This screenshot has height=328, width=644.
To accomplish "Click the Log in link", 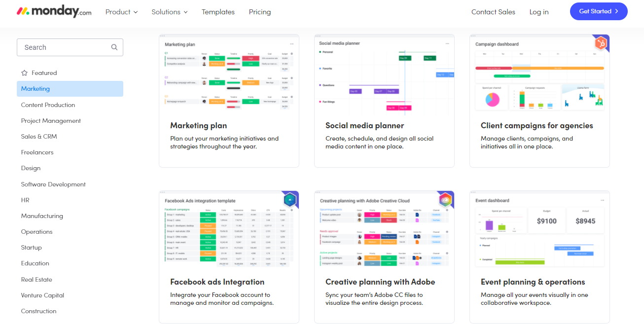I will point(539,12).
